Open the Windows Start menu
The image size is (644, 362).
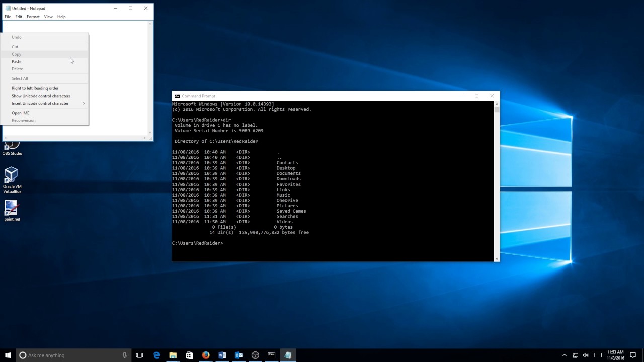point(8,355)
